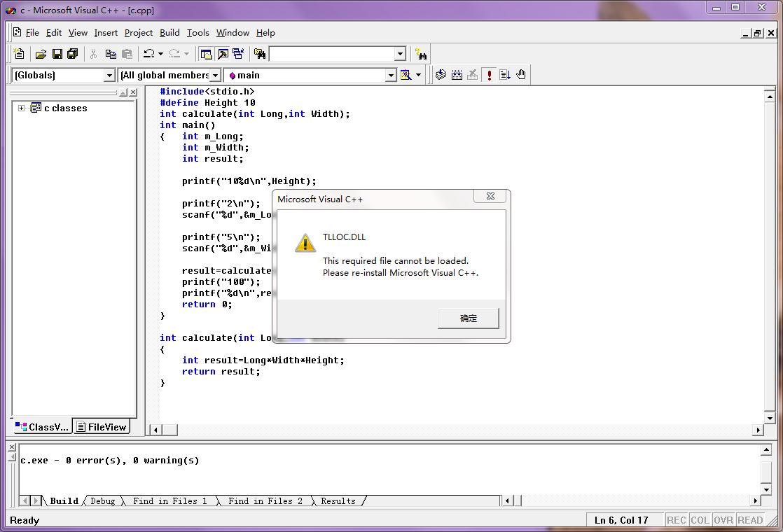Image resolution: width=783 pixels, height=532 pixels.
Task: Click the Compile icon
Action: tap(441, 75)
